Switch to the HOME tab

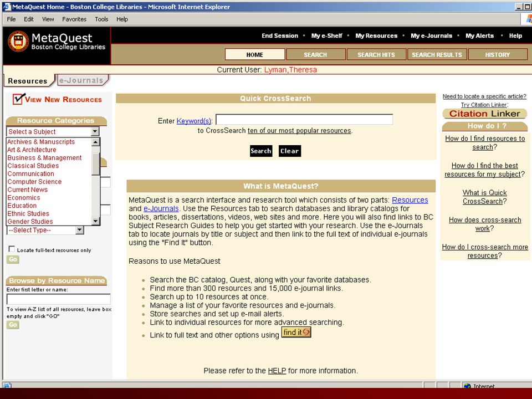[255, 55]
